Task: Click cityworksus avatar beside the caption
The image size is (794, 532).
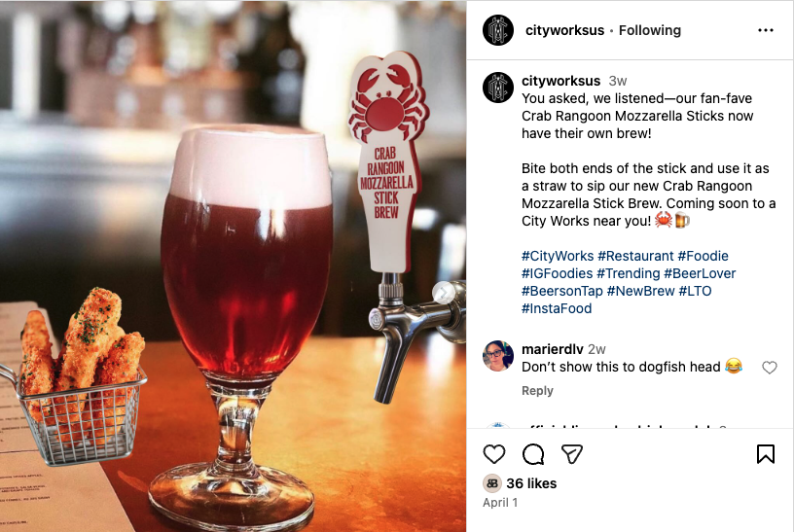Action: [498, 88]
